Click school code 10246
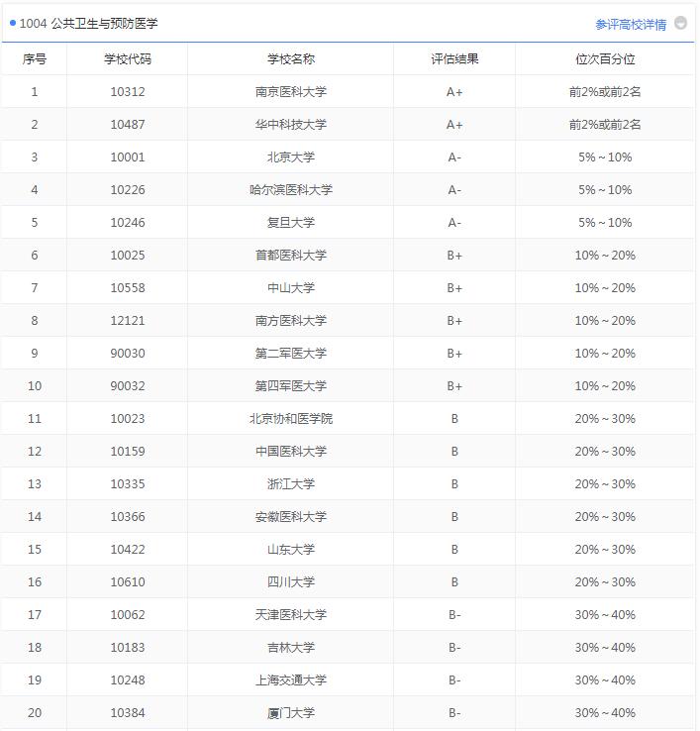The image size is (700, 731). point(128,223)
